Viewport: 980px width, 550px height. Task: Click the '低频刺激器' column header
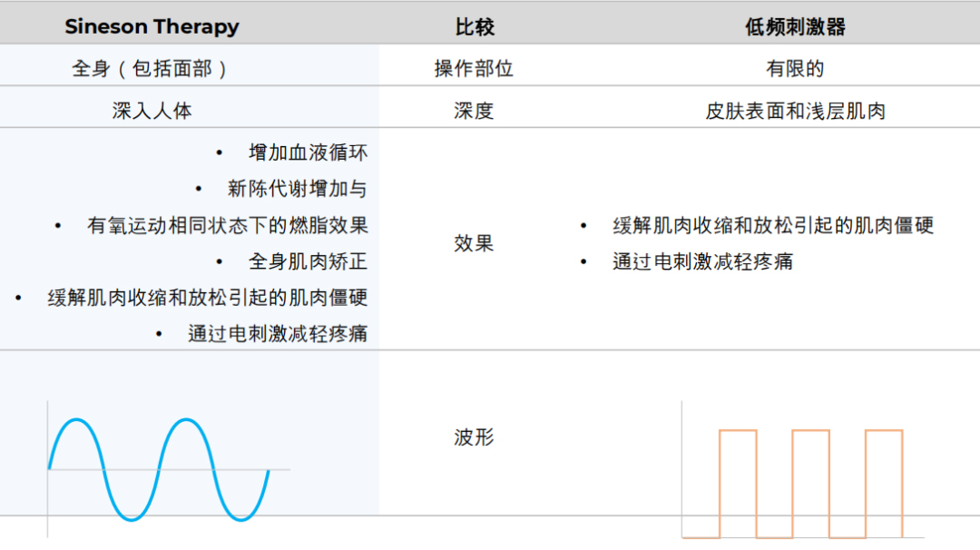pos(795,27)
